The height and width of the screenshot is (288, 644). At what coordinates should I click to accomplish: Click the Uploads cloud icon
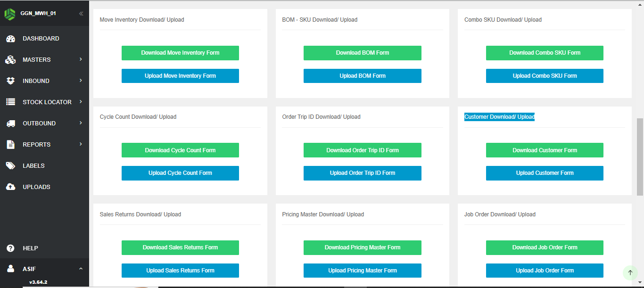click(x=10, y=187)
